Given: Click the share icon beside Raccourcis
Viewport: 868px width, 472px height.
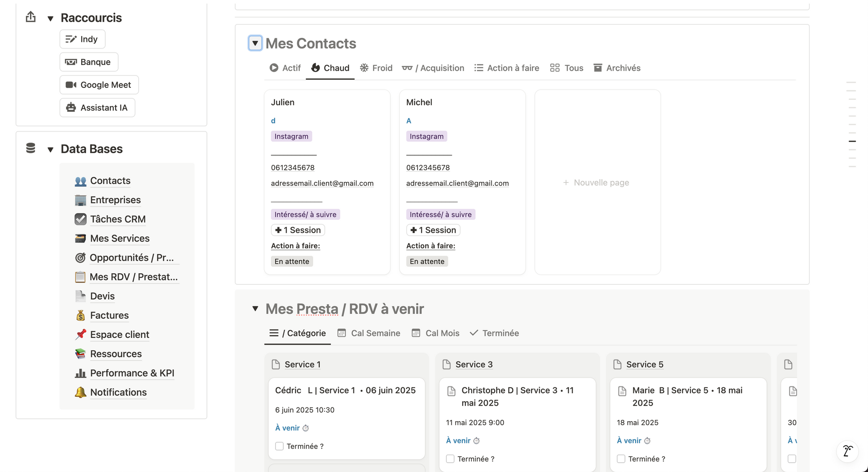Looking at the screenshot, I should (x=31, y=17).
